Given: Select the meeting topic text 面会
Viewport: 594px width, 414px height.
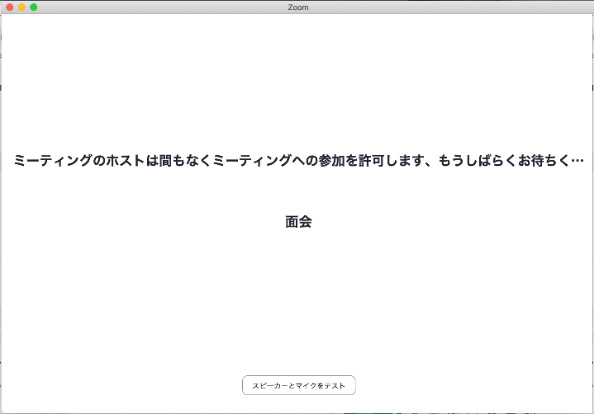Looking at the screenshot, I should (x=299, y=222).
